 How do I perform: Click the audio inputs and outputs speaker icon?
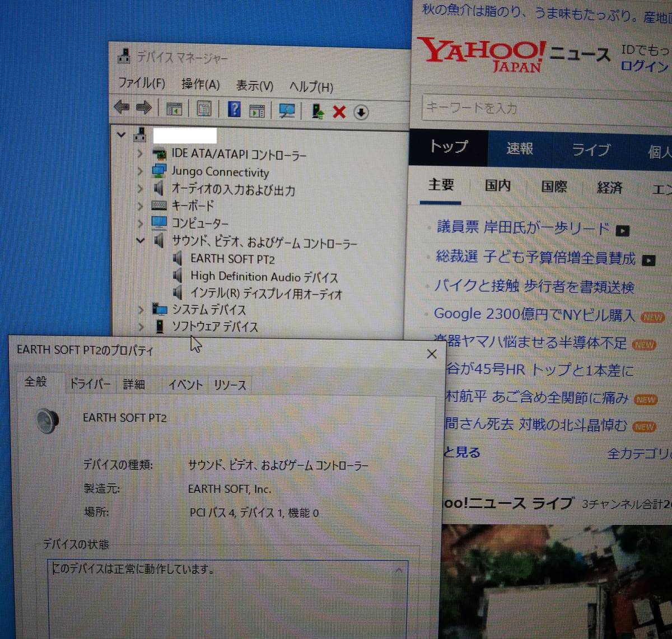tap(159, 188)
